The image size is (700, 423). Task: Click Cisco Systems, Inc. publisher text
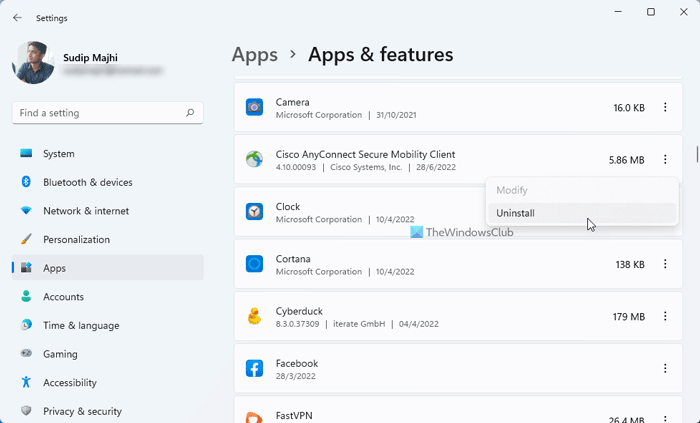point(366,167)
